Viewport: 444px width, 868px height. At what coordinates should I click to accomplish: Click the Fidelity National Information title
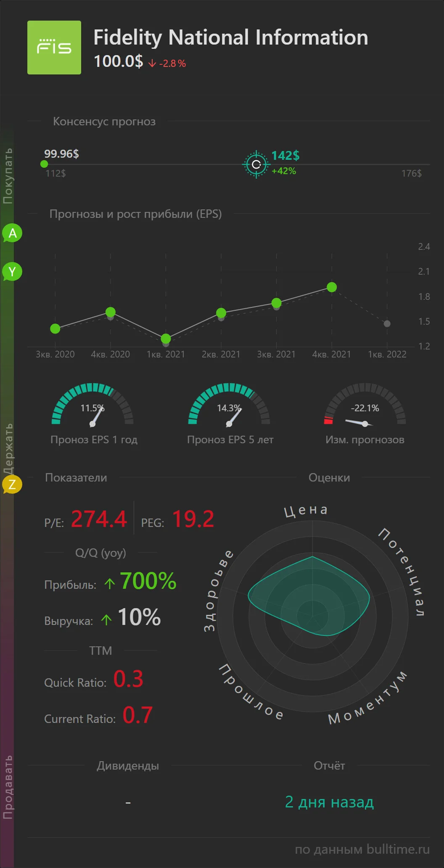tap(231, 37)
